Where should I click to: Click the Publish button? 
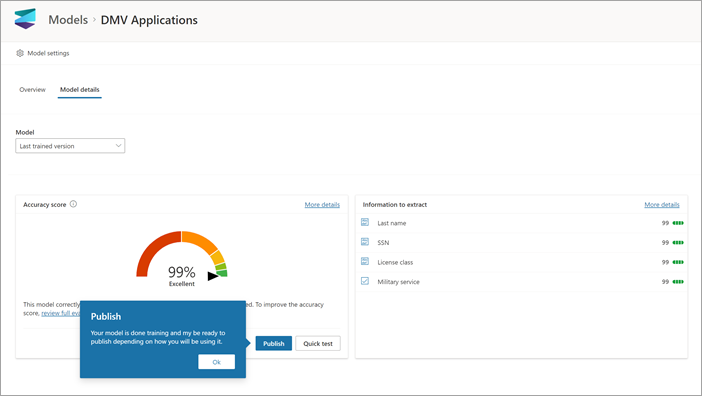click(x=274, y=343)
